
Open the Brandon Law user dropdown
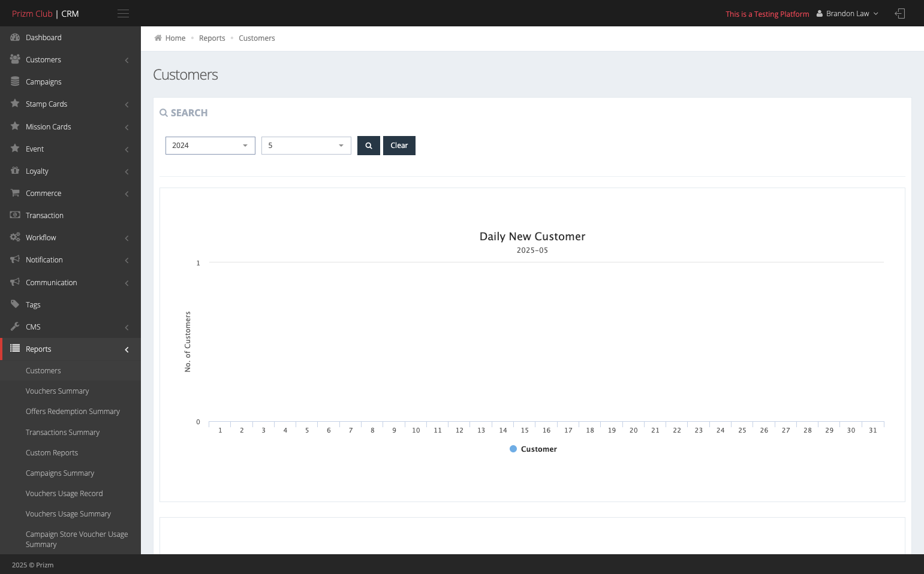[x=848, y=14]
